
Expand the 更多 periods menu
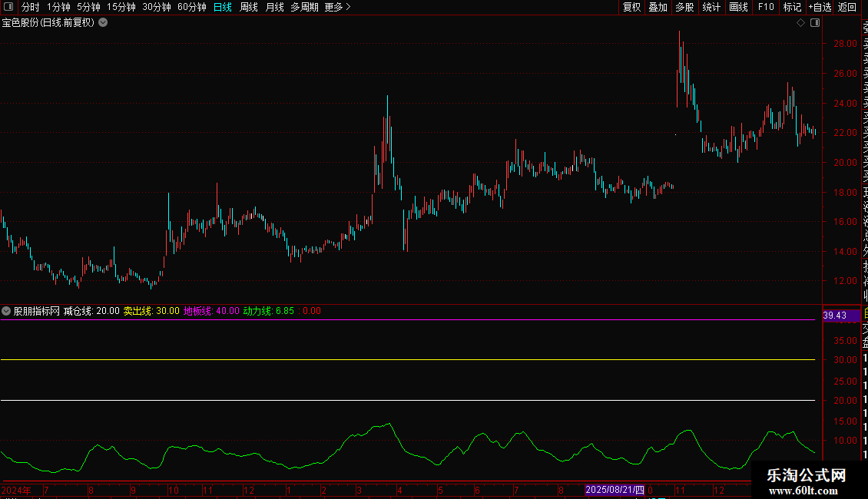(x=338, y=7)
